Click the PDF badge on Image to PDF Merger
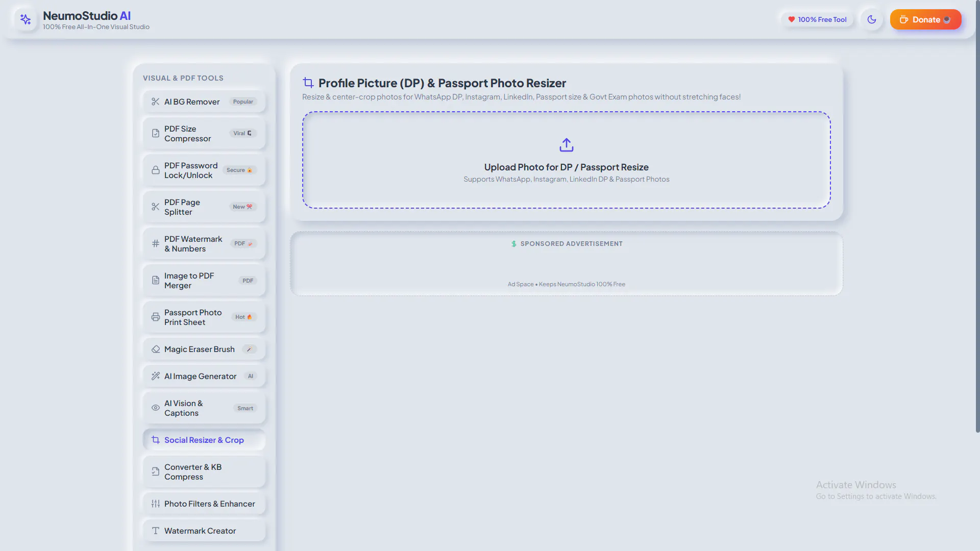980x551 pixels. 248,281
